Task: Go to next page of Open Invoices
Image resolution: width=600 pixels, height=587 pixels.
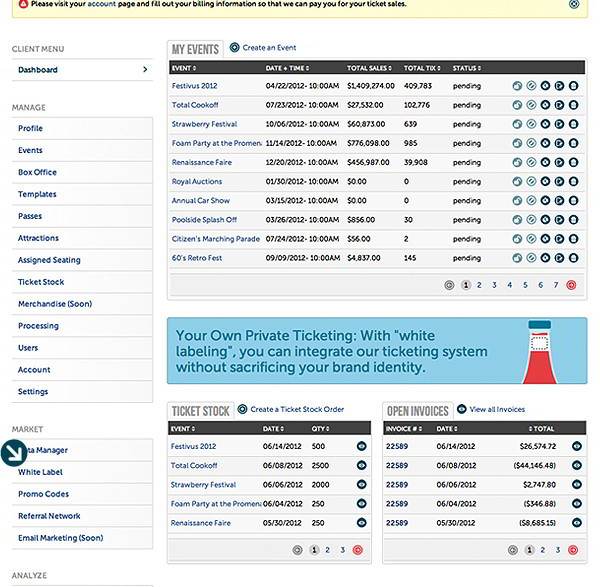Action: (x=573, y=550)
